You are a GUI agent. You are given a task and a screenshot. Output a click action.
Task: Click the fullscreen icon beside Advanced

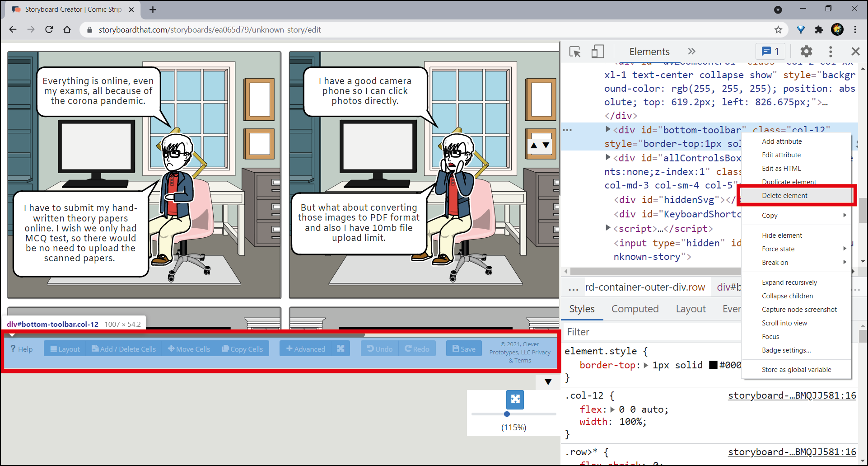pyautogui.click(x=341, y=348)
